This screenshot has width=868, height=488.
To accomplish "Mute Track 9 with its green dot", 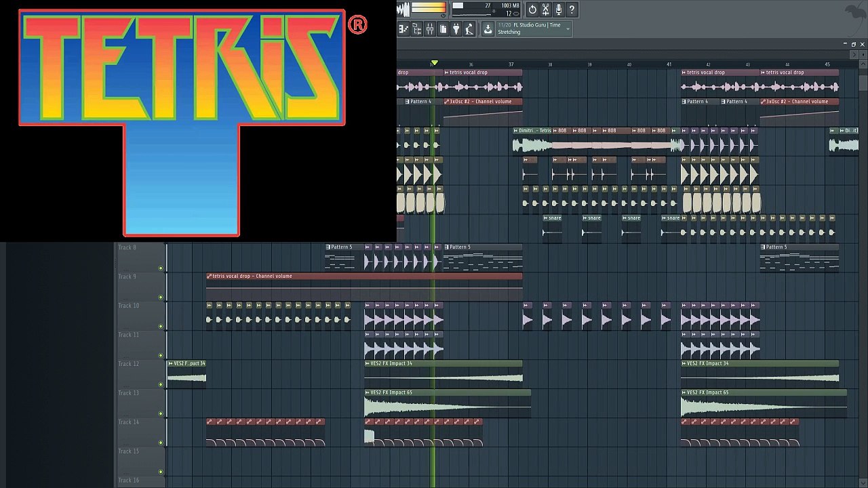I will 161,298.
